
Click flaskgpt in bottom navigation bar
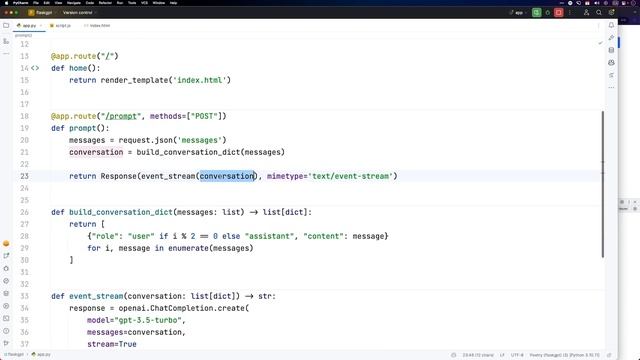click(15, 355)
